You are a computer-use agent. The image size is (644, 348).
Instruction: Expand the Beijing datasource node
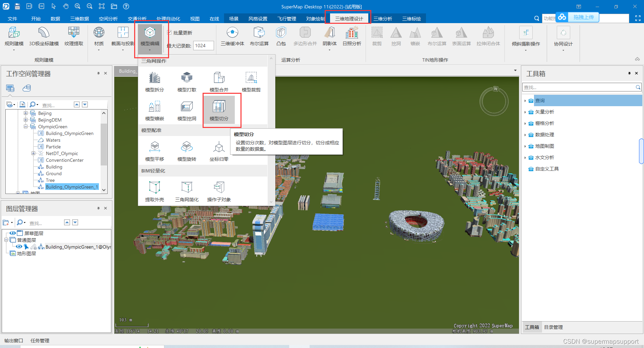(x=25, y=113)
